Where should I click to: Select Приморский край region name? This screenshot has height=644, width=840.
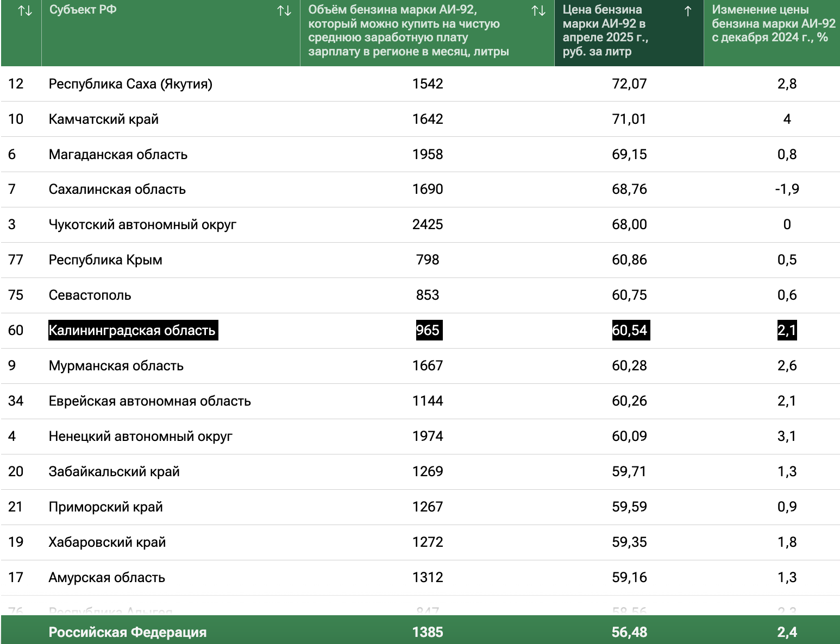(106, 507)
